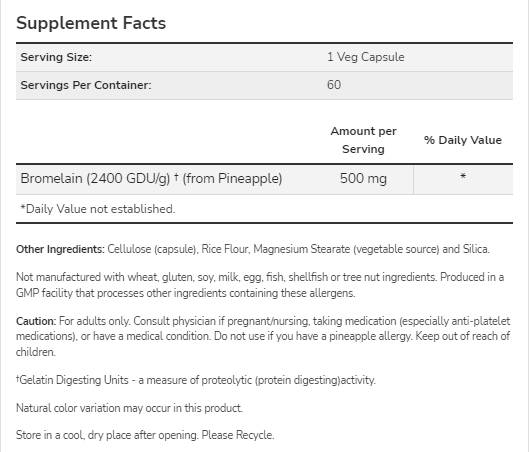Click the % Daily Value column header
The image size is (529, 452).
pos(463,140)
